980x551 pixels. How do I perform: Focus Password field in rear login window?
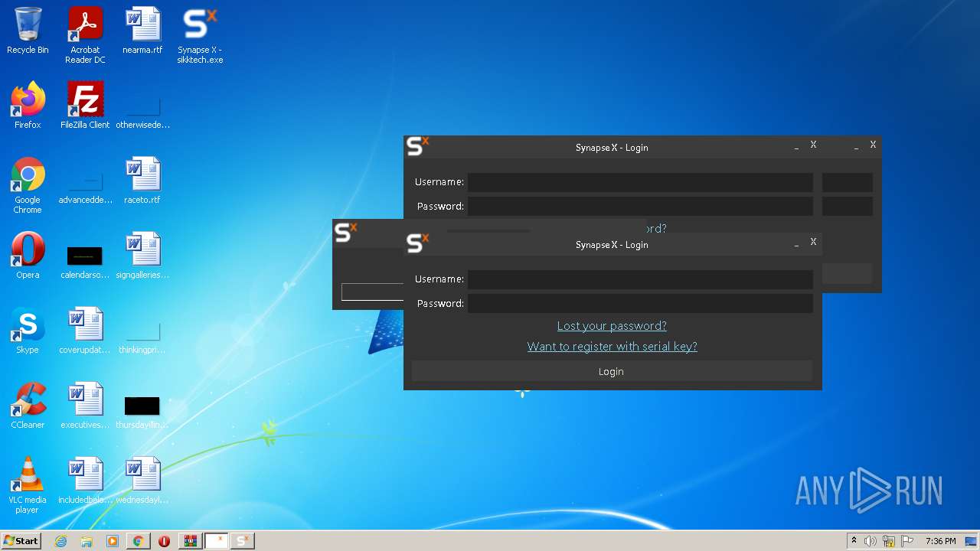pos(640,207)
